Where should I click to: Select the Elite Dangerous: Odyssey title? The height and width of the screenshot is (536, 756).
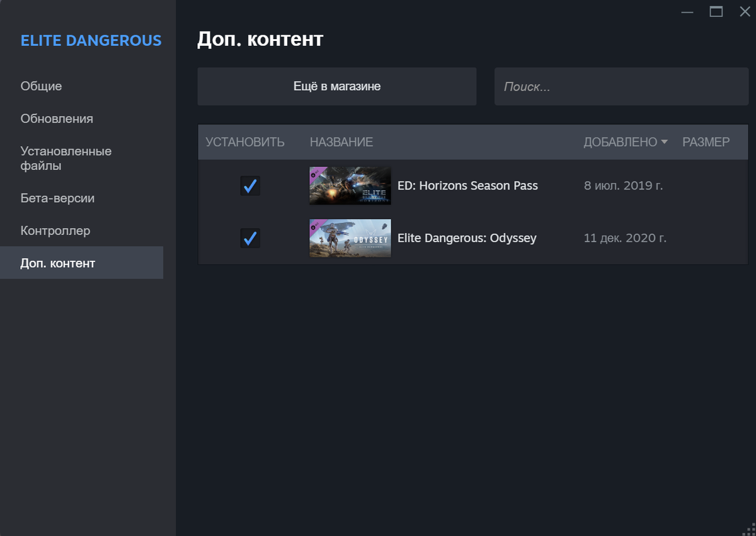pos(467,238)
